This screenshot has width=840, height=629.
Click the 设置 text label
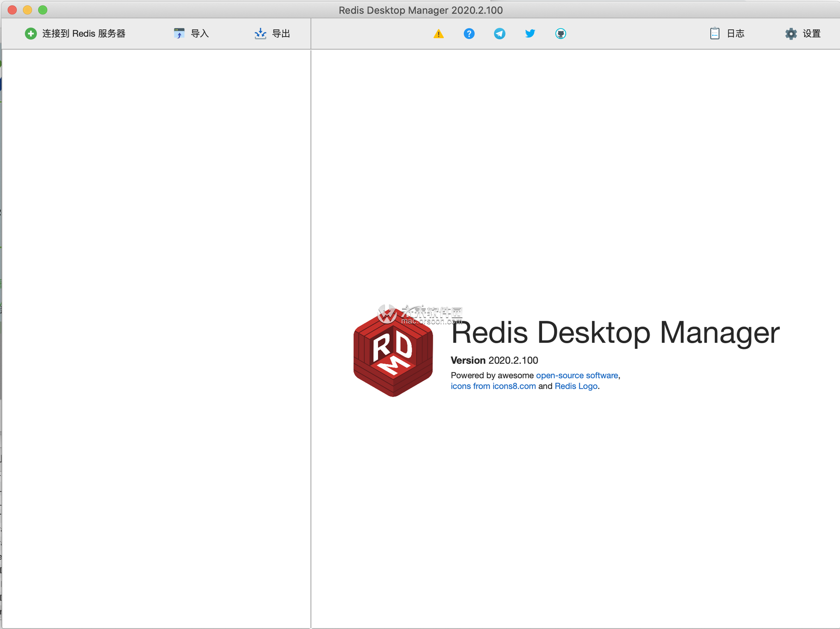pyautogui.click(x=812, y=34)
